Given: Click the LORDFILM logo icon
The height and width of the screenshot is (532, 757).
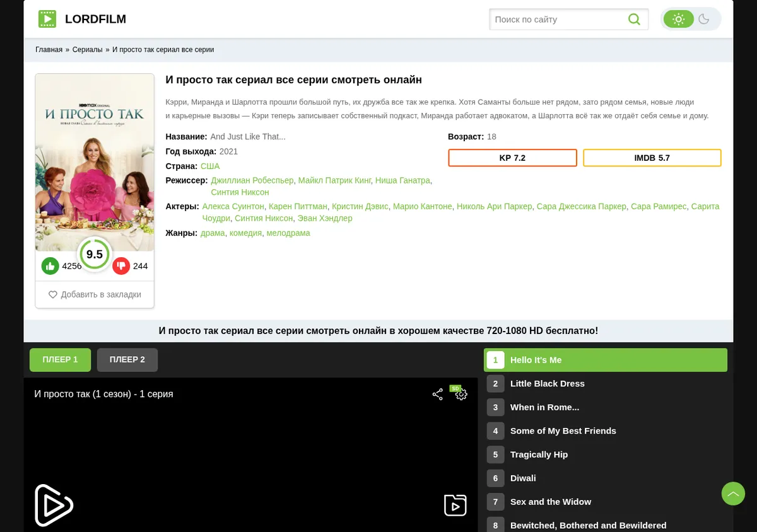Looking at the screenshot, I should point(47,19).
